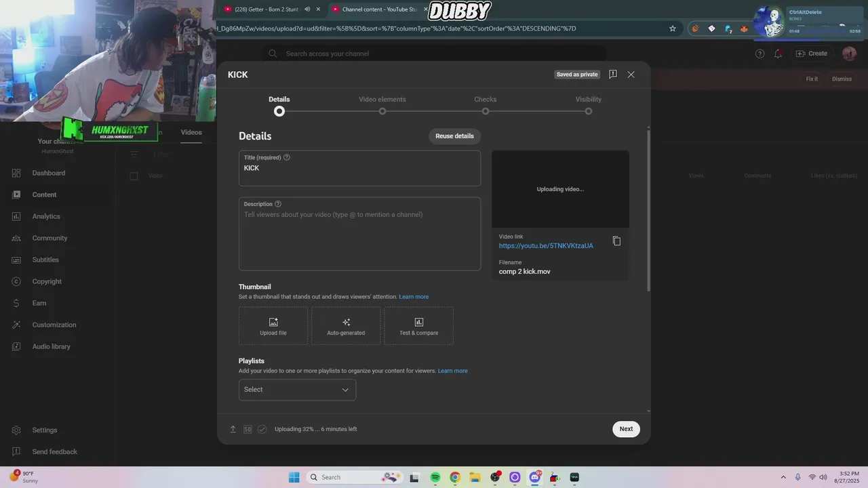Open Task View from the taskbar
The height and width of the screenshot is (488, 868).
(x=415, y=477)
